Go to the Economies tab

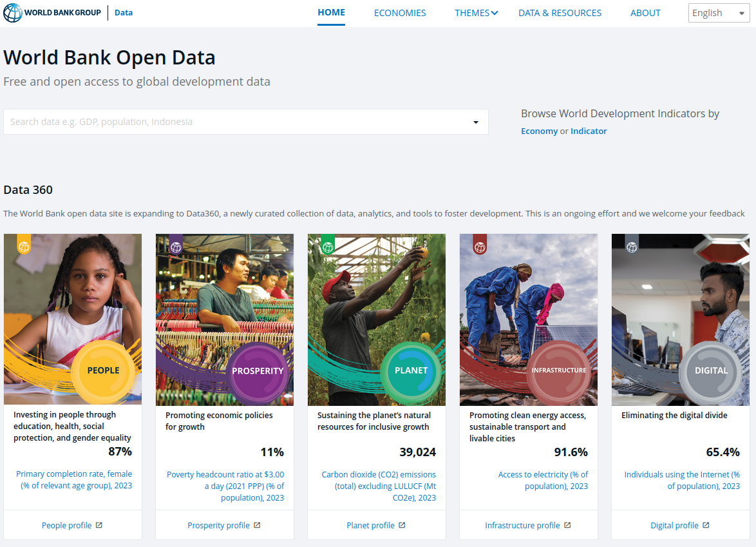coord(400,13)
